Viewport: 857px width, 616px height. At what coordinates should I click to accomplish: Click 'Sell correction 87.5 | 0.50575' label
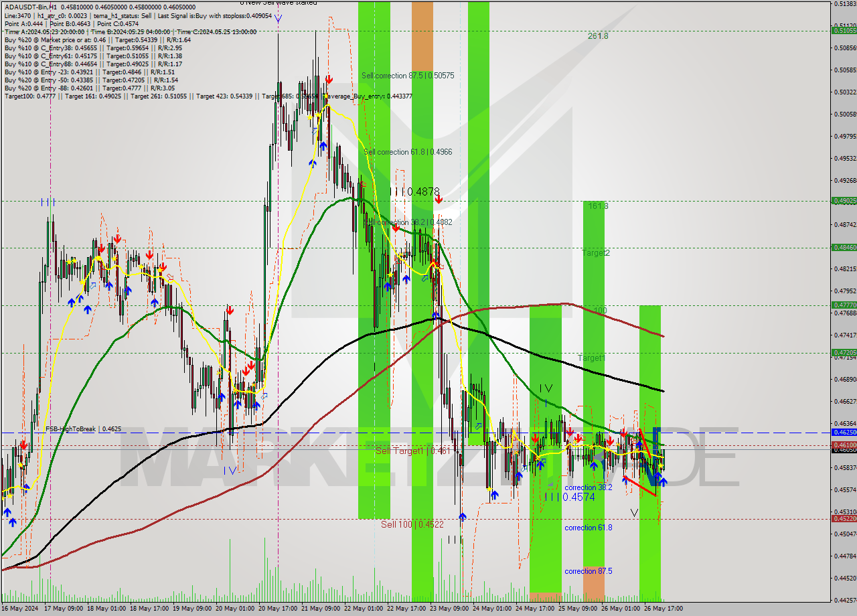pyautogui.click(x=408, y=76)
